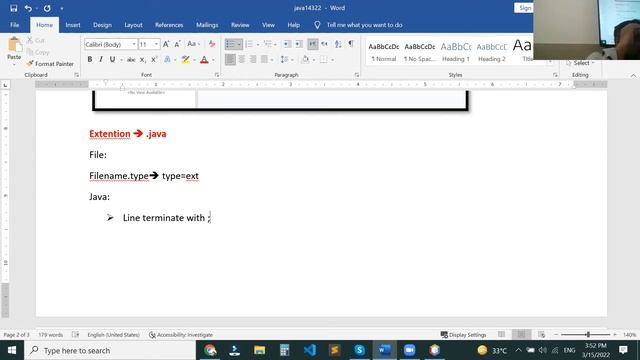The image size is (640, 360).
Task: Open Skype from the taskbar
Action: coord(359,350)
